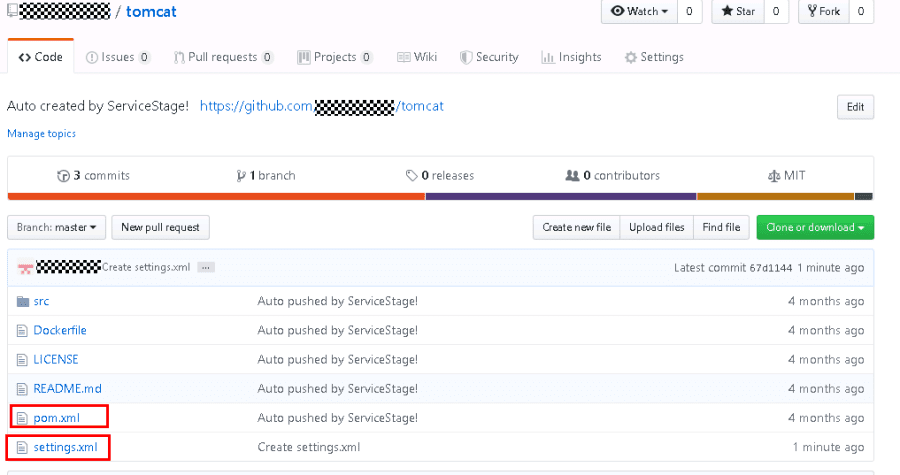
Task: View the 3 commits history
Action: 94,176
